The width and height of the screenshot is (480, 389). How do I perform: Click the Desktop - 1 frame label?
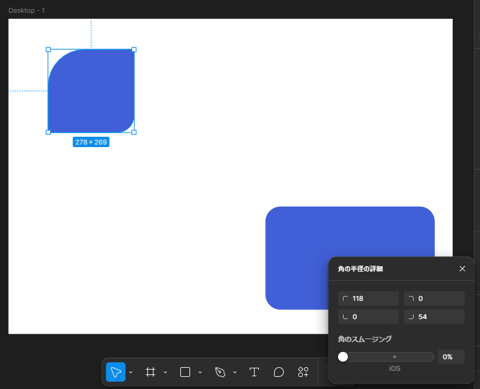[27, 11]
